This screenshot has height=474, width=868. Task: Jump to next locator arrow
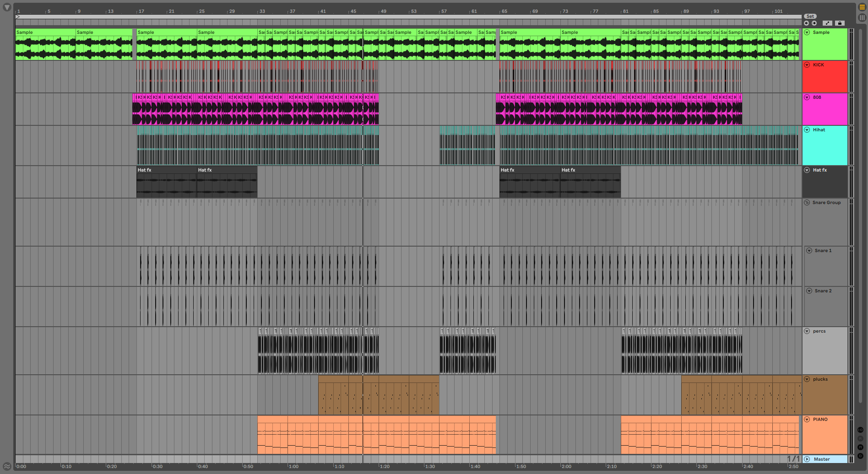(x=814, y=23)
